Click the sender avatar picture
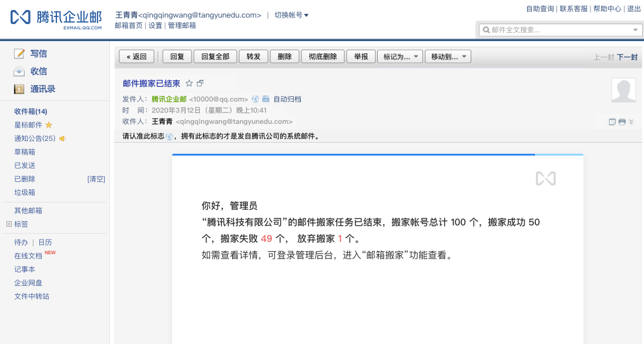Image resolution: width=644 pixels, height=344 pixels. point(623,90)
